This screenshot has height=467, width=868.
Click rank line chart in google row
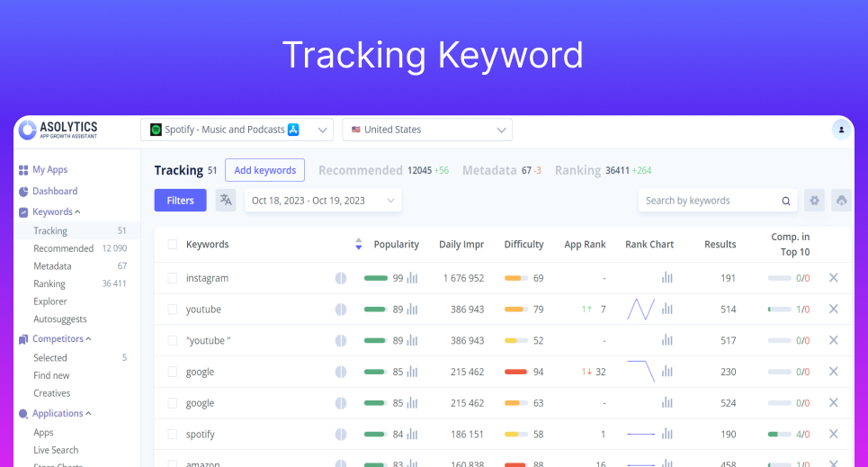coord(641,372)
